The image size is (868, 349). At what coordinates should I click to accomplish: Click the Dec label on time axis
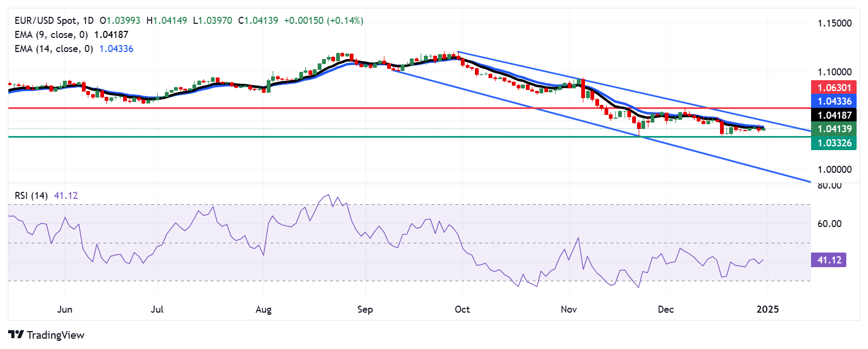tap(666, 309)
